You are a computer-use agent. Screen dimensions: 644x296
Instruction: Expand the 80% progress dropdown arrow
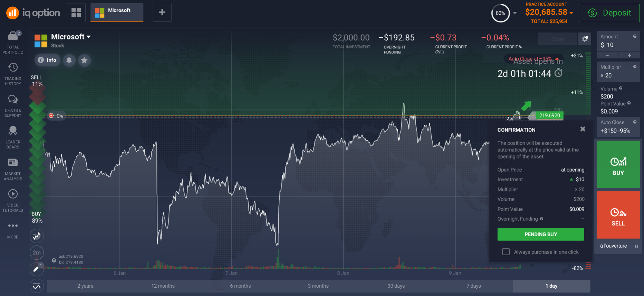pyautogui.click(x=515, y=13)
